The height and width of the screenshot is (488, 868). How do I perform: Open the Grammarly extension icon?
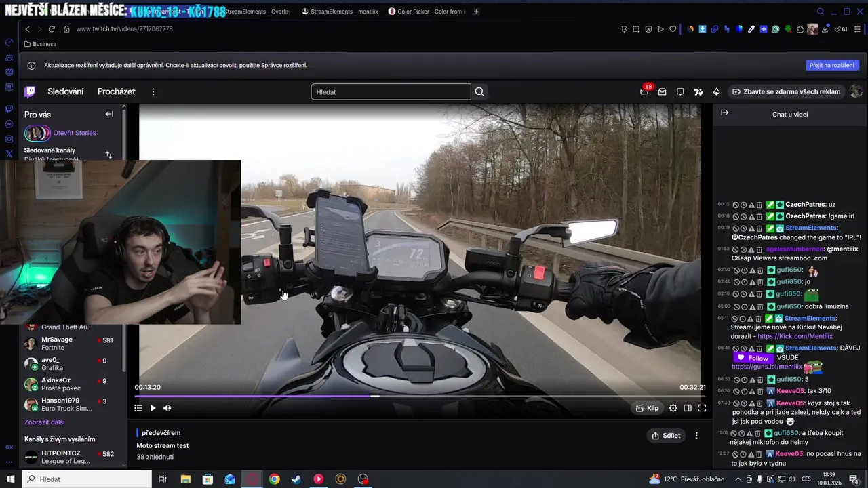tap(776, 29)
